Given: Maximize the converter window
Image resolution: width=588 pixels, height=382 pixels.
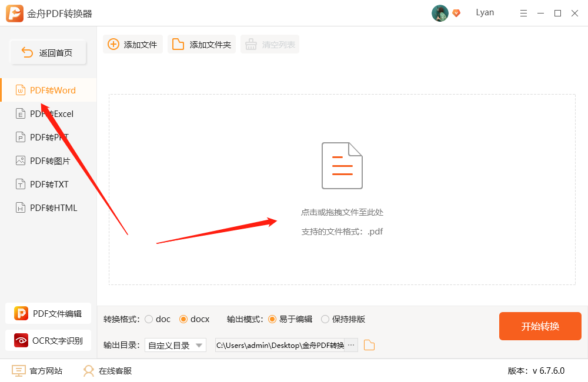Looking at the screenshot, I should click(557, 14).
